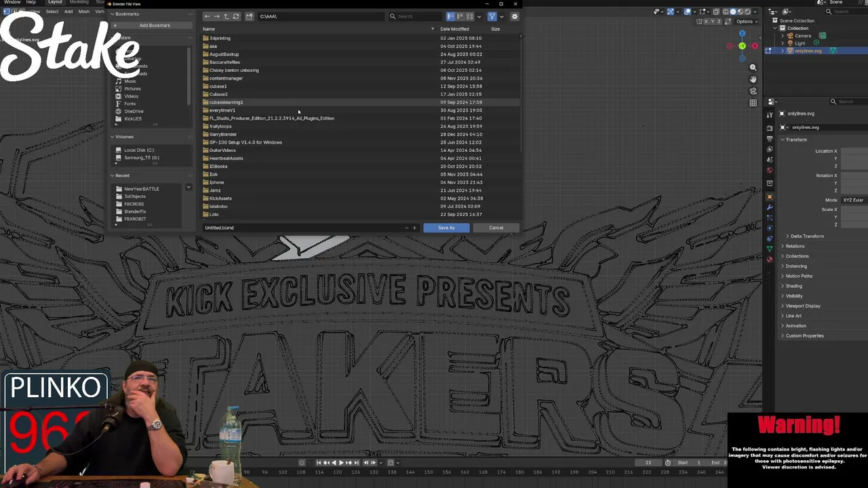Open the Physics properties tab
This screenshot has width=868, height=488.
[x=770, y=228]
